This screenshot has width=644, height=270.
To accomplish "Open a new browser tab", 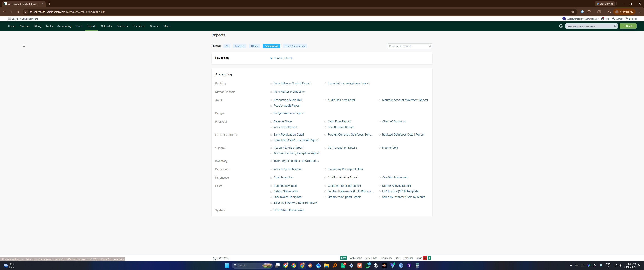I will [49, 4].
